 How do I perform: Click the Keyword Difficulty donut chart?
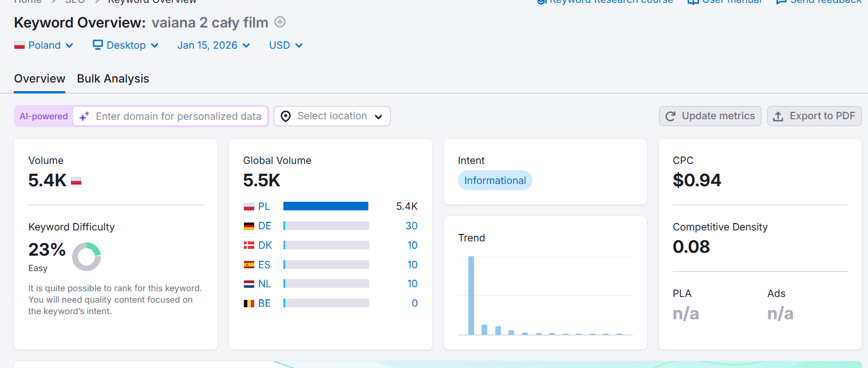[x=86, y=257]
